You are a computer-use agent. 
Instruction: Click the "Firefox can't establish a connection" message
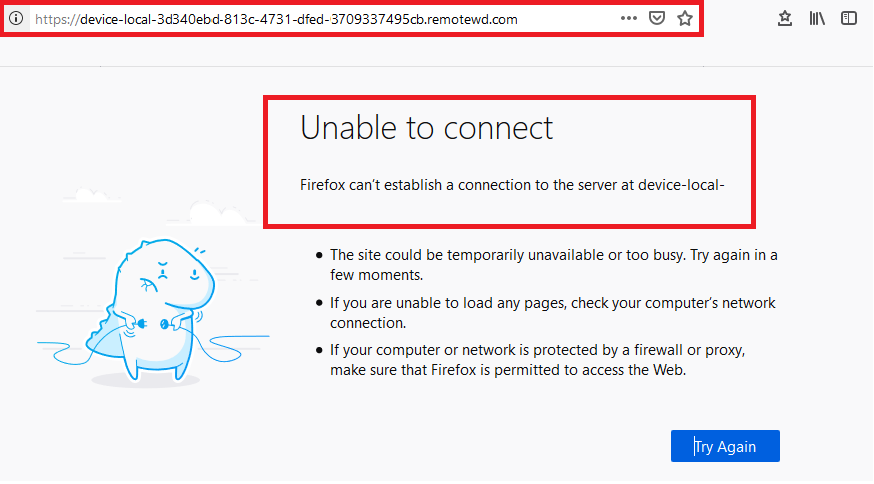pyautogui.click(x=512, y=185)
